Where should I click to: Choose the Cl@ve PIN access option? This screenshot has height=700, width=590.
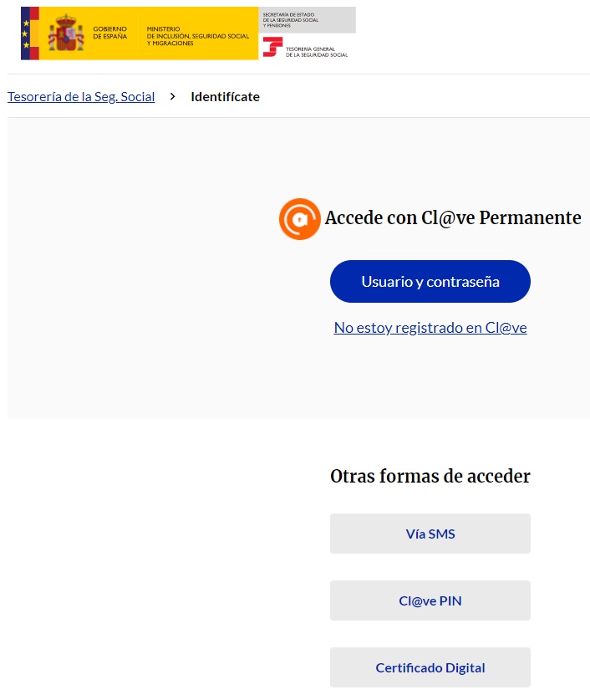coord(430,600)
